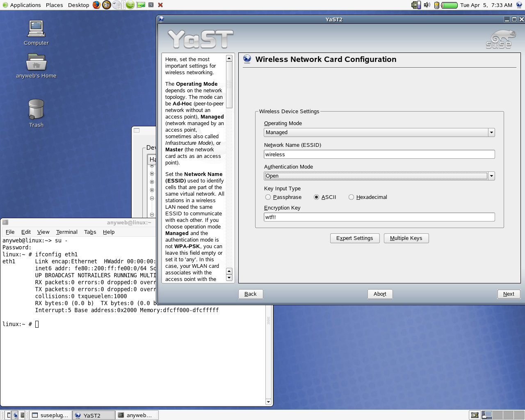Screen dimensions: 525x420
Task: Click the green battery charge indicator
Action: point(450,5)
